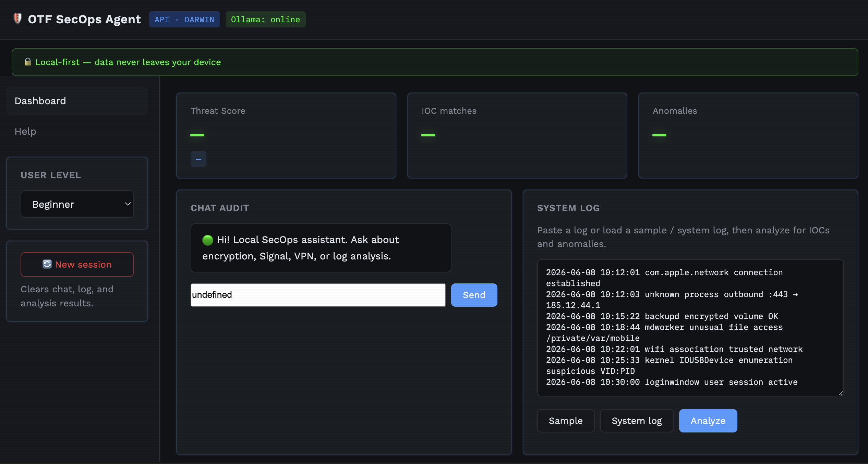The image size is (868, 464).
Task: Click the shield logo icon in header
Action: 17,19
